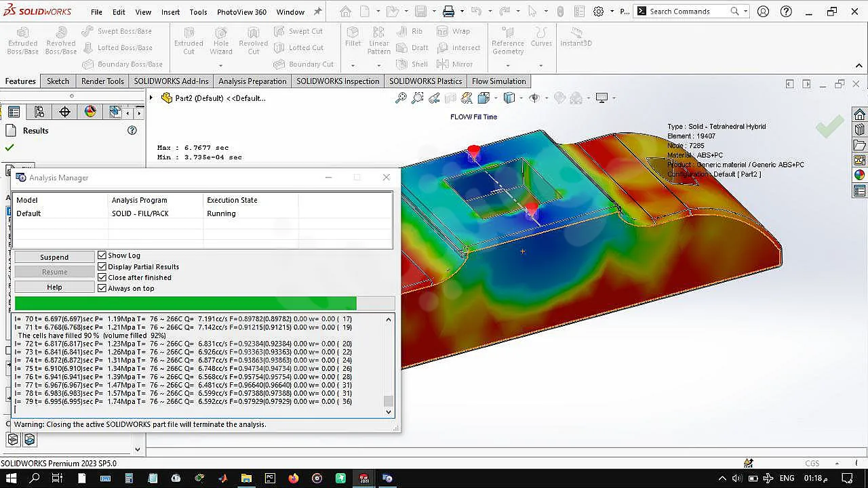Expand the Part2 (Default) flyout tree arrow
The width and height of the screenshot is (868, 488).
pyautogui.click(x=151, y=98)
